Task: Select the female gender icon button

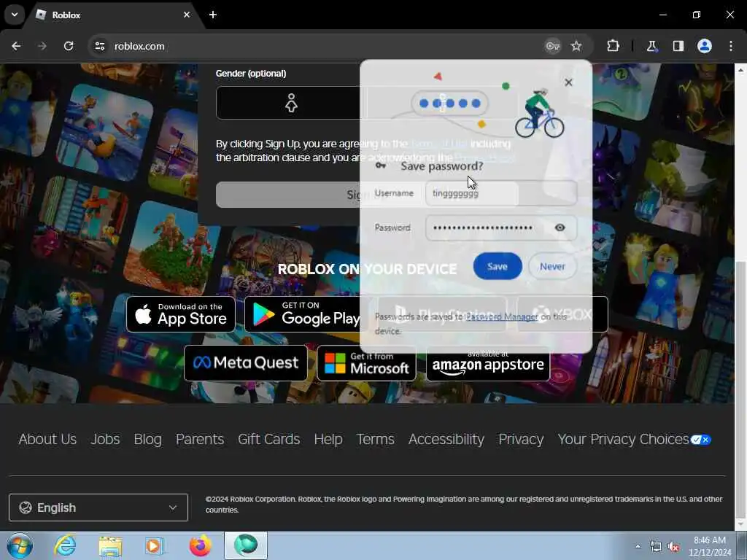Action: pyautogui.click(x=291, y=103)
